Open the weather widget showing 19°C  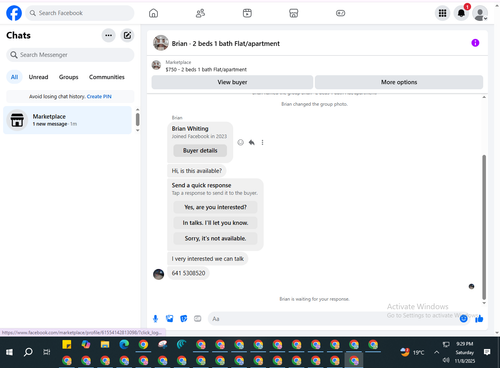412,352
